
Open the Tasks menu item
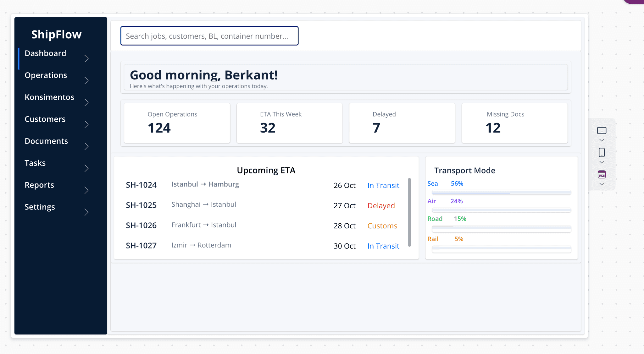(x=35, y=163)
